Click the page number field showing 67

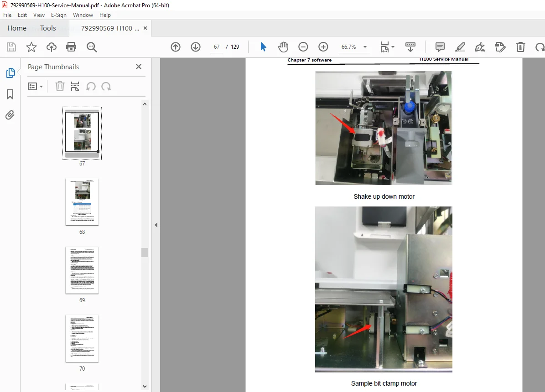click(x=217, y=47)
